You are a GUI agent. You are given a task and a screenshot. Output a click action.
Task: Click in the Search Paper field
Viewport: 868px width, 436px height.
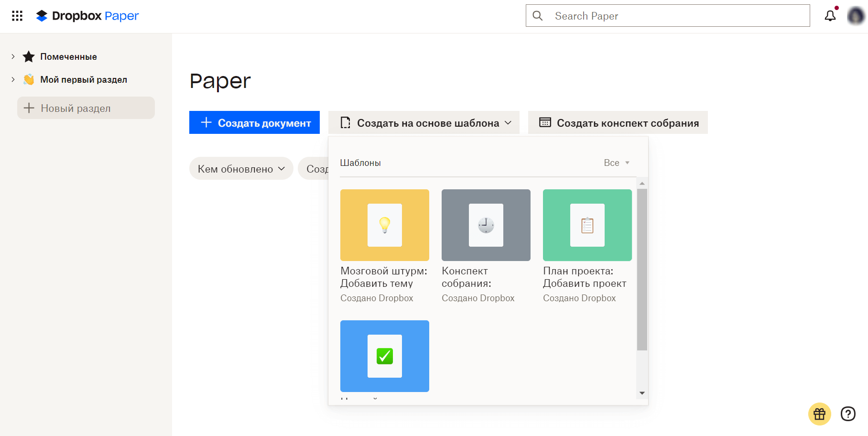click(668, 16)
